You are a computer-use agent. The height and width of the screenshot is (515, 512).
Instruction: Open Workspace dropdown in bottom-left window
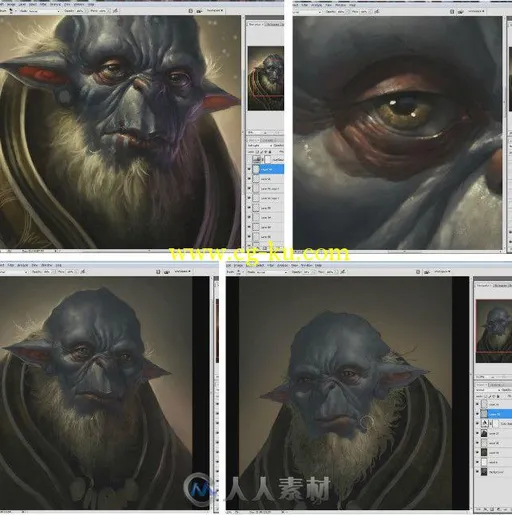click(182, 271)
